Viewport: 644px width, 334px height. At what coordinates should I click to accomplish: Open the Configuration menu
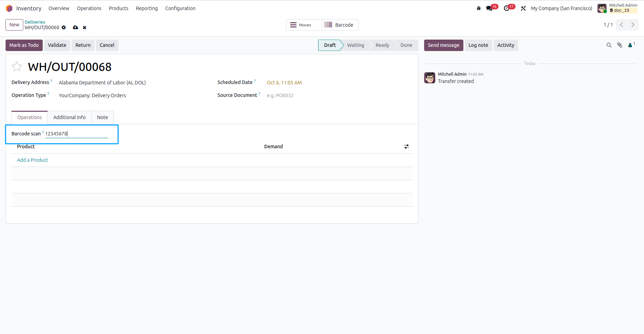(x=180, y=8)
